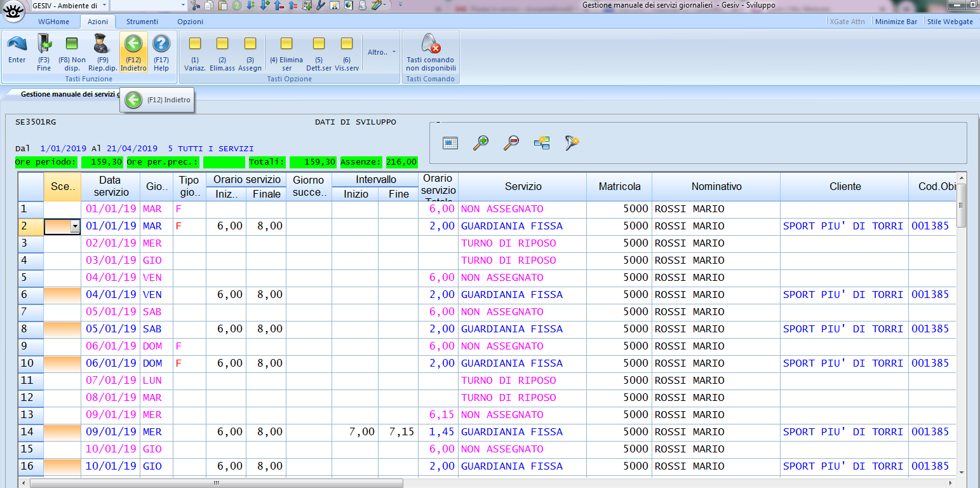Viewport: 980px width, 488px height.
Task: Click the (F8) Non disp. icon
Action: pos(72,51)
